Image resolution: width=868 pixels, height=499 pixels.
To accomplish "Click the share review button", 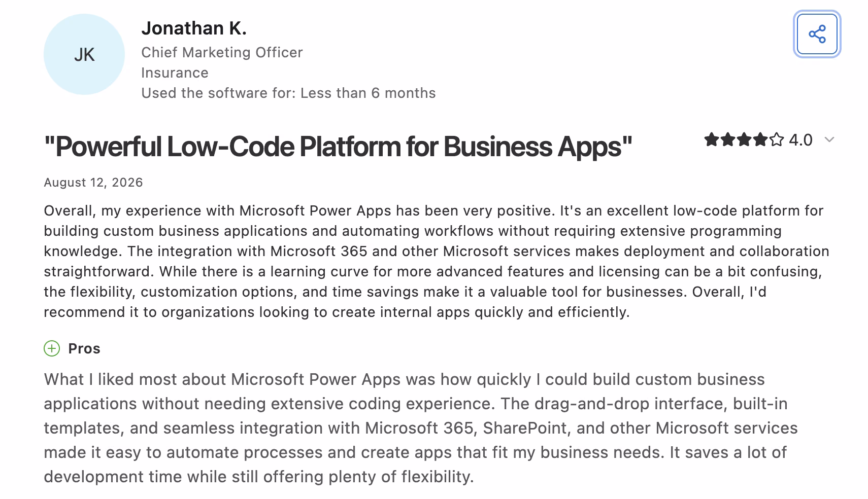I will 817,34.
